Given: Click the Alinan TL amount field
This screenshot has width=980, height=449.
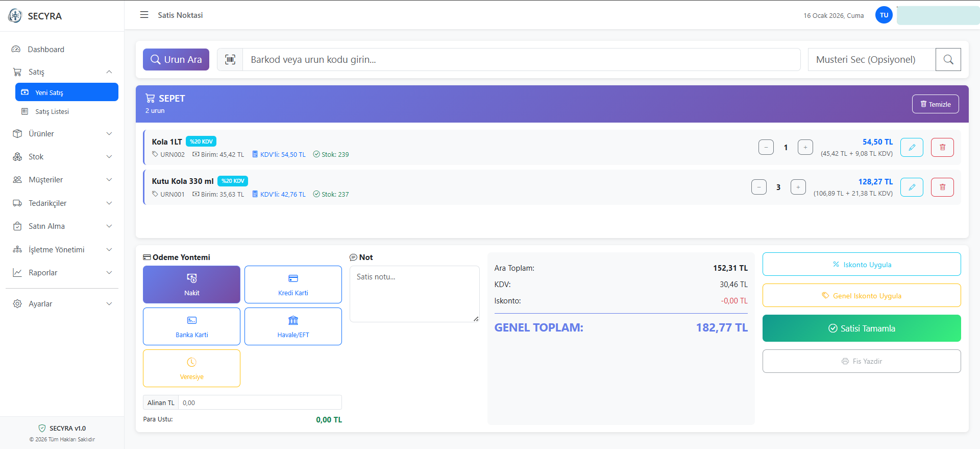Looking at the screenshot, I should pyautogui.click(x=259, y=403).
